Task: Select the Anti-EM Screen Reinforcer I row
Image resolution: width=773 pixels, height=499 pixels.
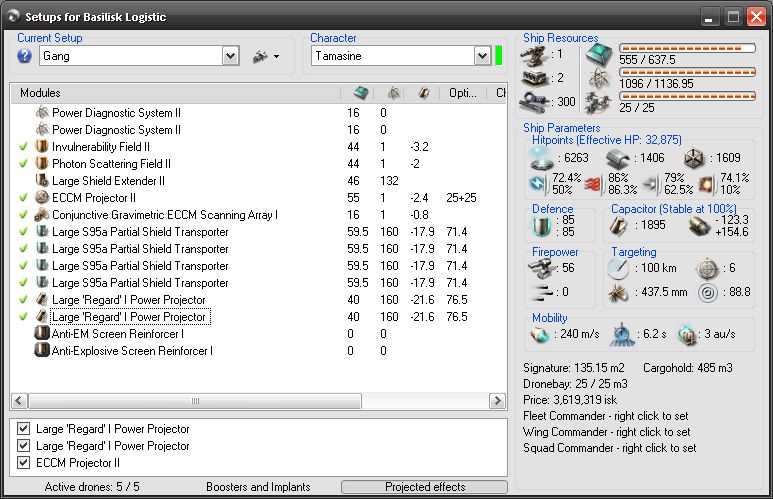Action: click(258, 334)
